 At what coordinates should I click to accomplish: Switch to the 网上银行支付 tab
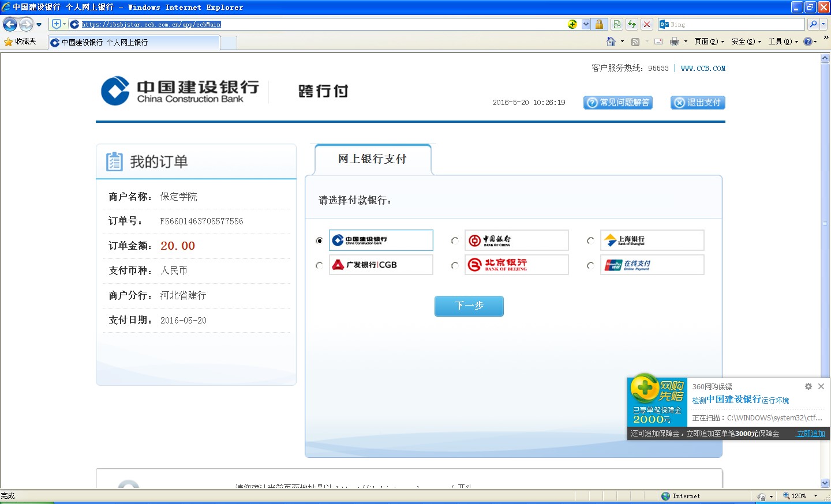click(x=372, y=159)
